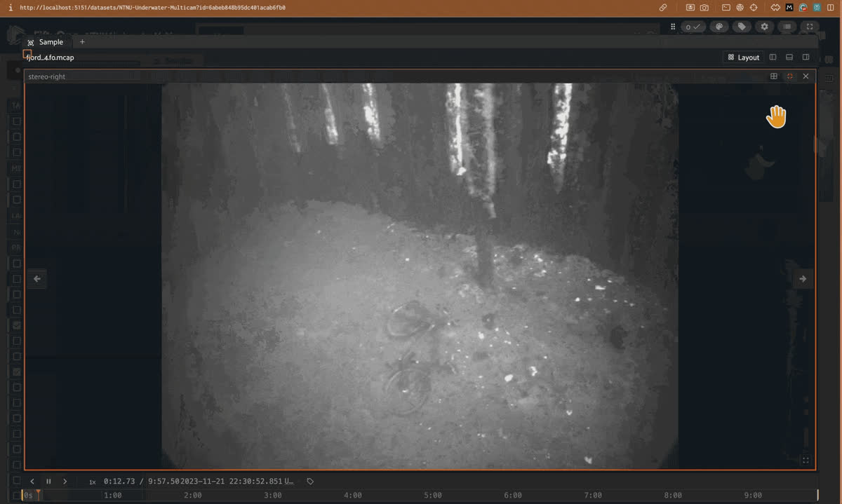The image size is (842, 504).
Task: Click the tag icon in the playback bar
Action: [310, 482]
